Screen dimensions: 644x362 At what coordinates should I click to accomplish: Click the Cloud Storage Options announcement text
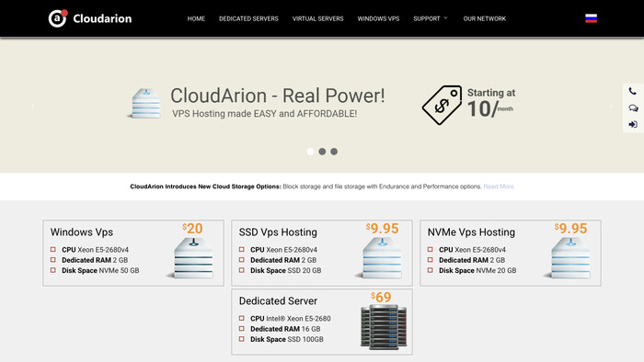coord(306,187)
